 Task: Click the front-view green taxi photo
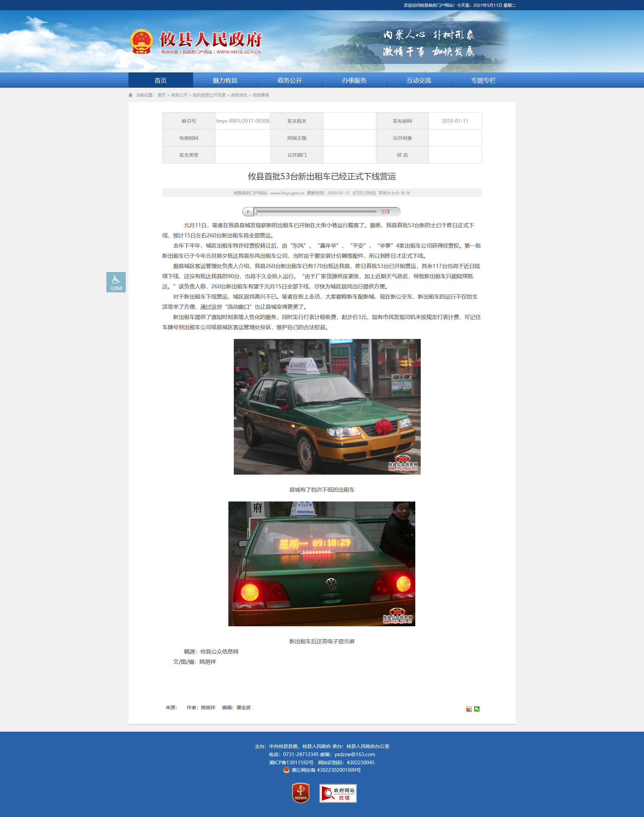click(327, 406)
